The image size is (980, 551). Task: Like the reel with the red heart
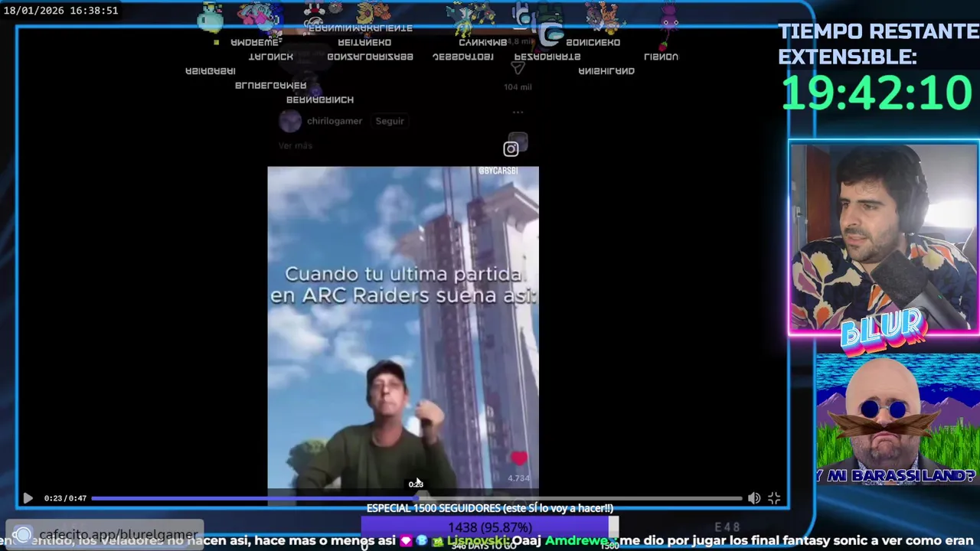(519, 458)
